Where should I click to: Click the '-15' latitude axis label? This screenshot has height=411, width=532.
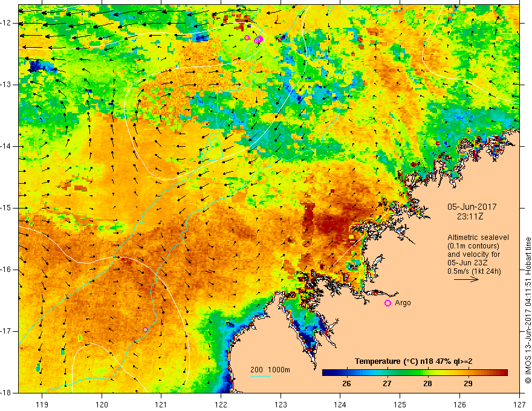7,208
